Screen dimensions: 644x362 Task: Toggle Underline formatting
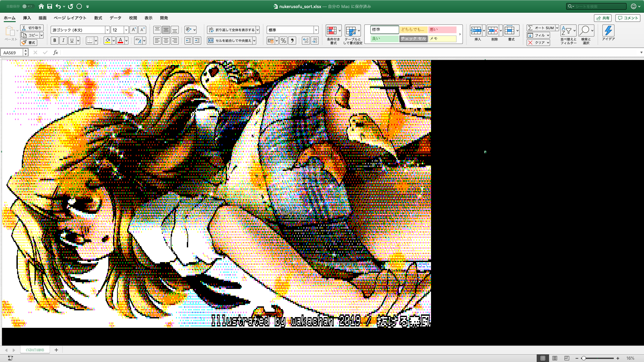(x=72, y=41)
